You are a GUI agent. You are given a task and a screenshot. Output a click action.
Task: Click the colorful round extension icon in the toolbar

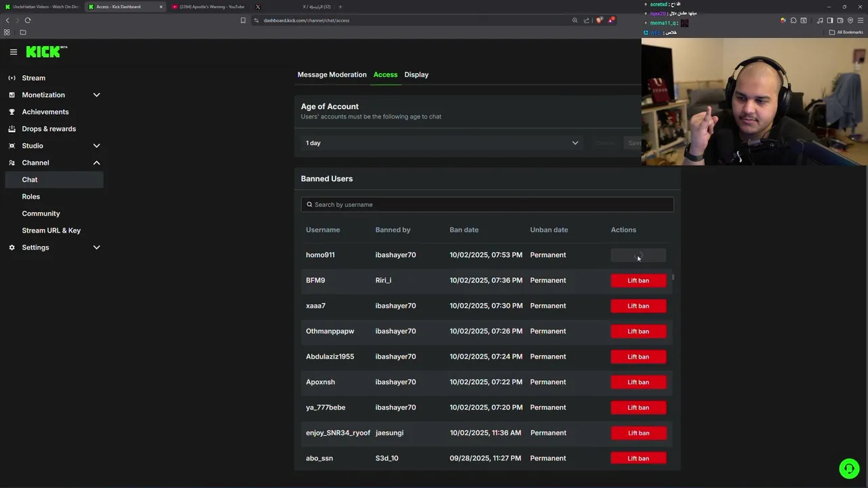783,20
